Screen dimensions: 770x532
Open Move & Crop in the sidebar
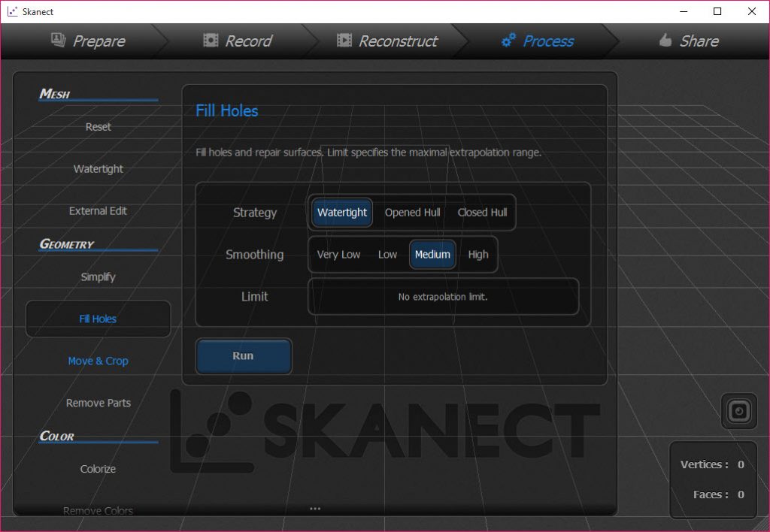click(x=99, y=361)
